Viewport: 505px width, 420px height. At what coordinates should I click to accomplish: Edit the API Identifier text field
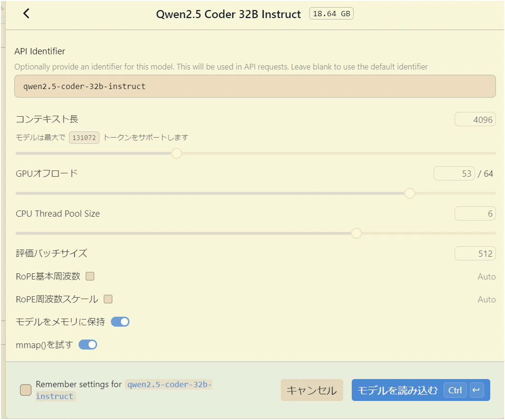(x=255, y=86)
